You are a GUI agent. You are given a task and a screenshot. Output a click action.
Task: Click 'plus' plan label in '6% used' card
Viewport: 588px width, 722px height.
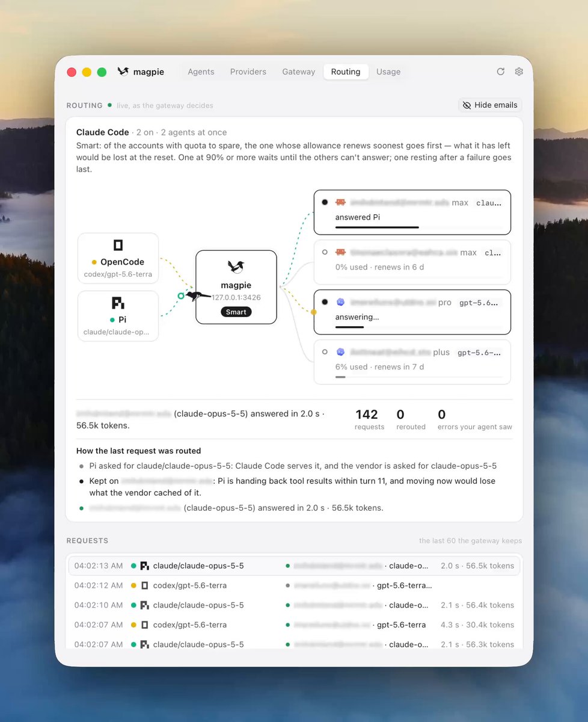point(441,353)
